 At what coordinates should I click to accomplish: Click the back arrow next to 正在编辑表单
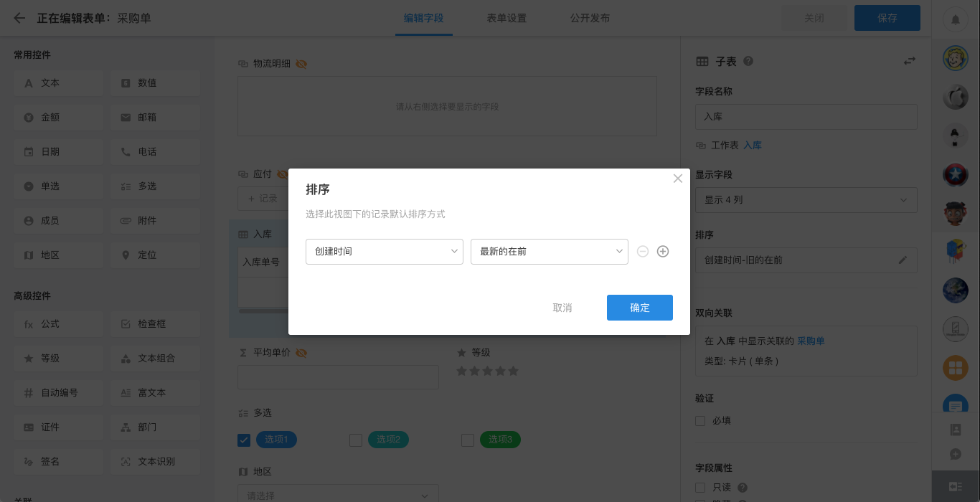click(19, 18)
